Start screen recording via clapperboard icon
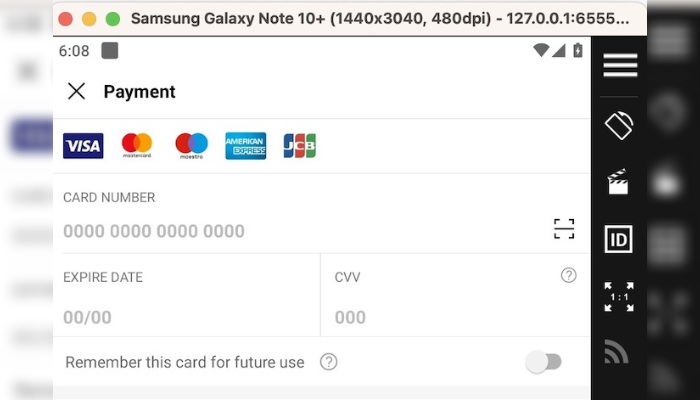The image size is (700, 400). coord(618,181)
